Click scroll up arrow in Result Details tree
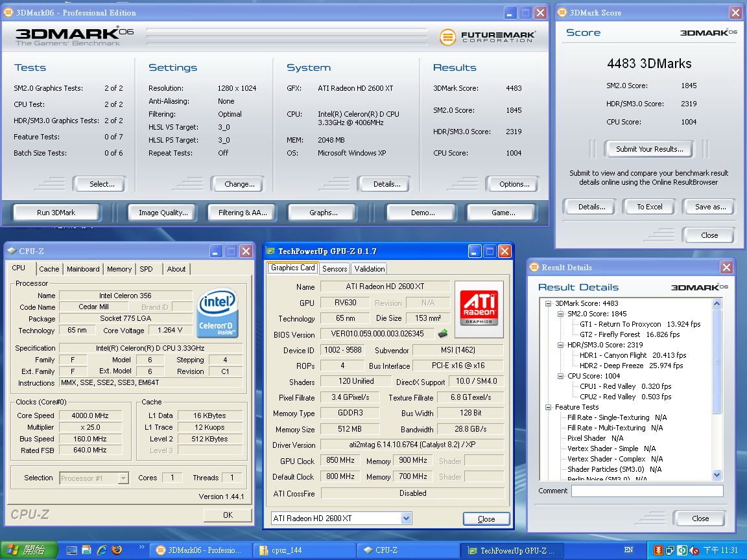747x560 pixels. [x=717, y=304]
